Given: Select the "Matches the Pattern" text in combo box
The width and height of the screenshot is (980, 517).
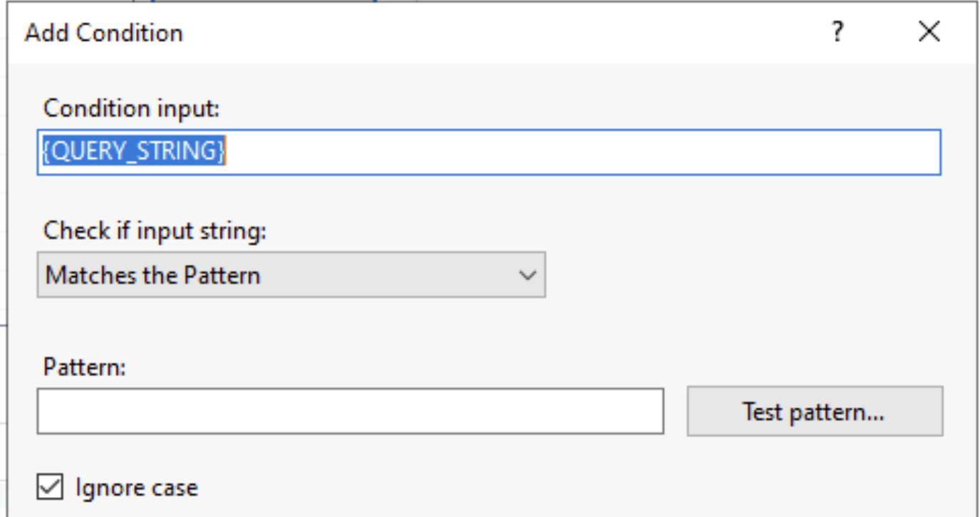Looking at the screenshot, I should [153, 275].
